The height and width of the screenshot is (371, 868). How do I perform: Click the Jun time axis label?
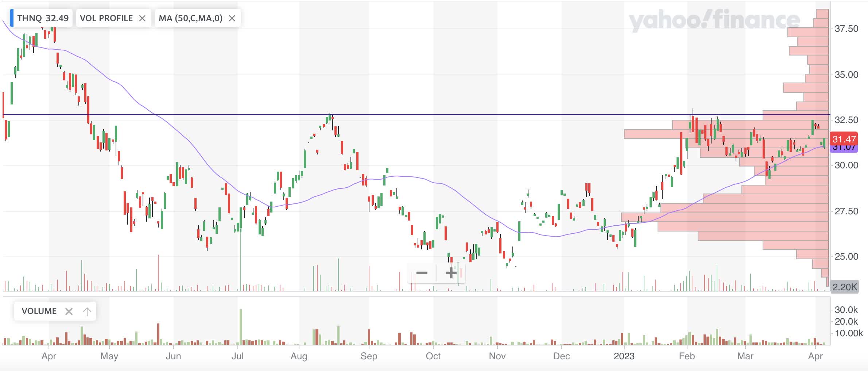click(x=173, y=356)
